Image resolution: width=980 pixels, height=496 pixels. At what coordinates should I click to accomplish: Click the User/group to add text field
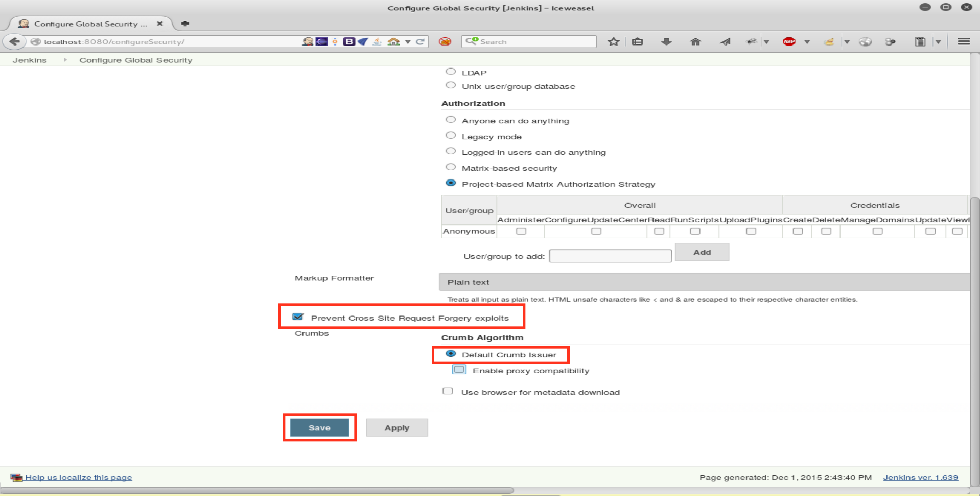click(x=610, y=256)
